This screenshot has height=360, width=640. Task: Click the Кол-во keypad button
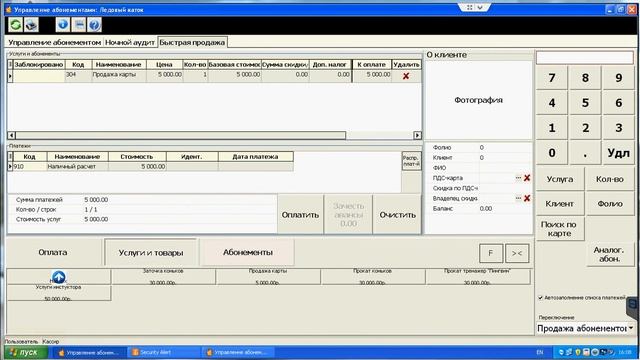tap(609, 179)
